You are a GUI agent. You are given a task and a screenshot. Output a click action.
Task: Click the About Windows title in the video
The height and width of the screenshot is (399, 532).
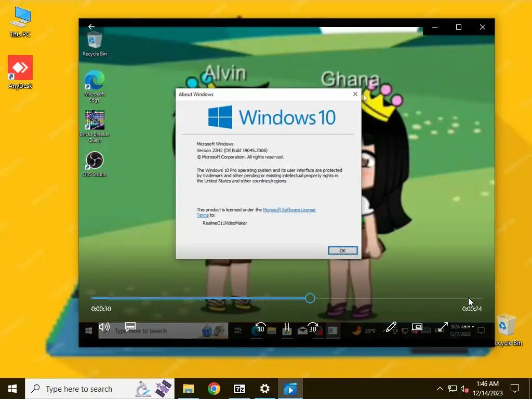196,95
